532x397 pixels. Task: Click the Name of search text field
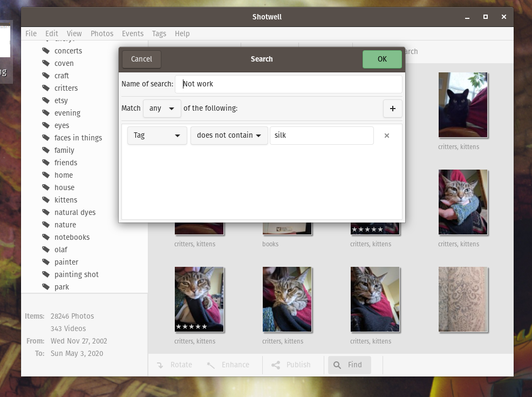point(289,84)
